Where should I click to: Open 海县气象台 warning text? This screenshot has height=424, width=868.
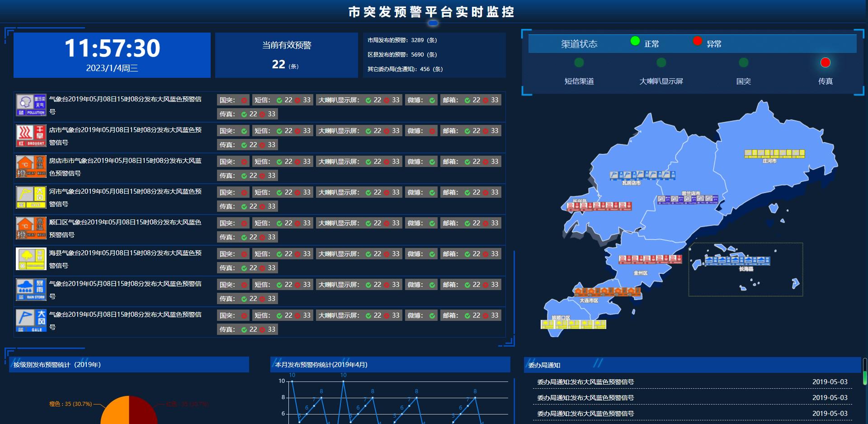pos(125,259)
